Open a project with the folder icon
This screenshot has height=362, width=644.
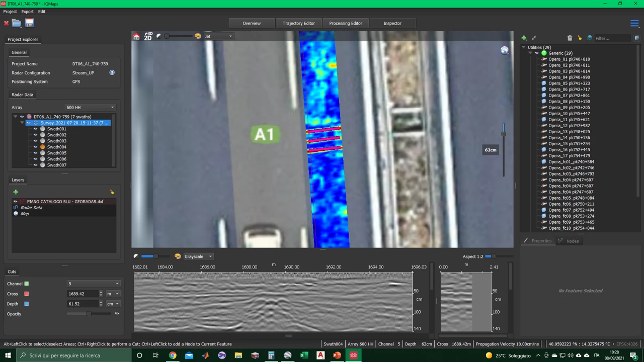click(17, 23)
